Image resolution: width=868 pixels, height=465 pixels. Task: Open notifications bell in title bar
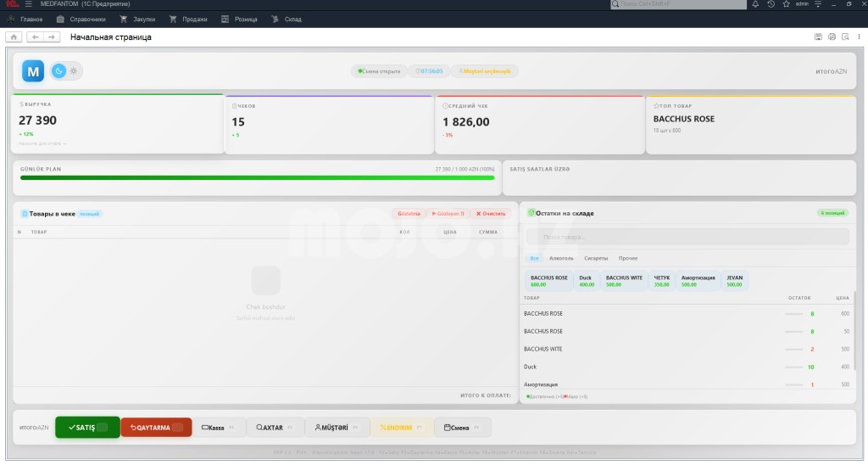755,4
